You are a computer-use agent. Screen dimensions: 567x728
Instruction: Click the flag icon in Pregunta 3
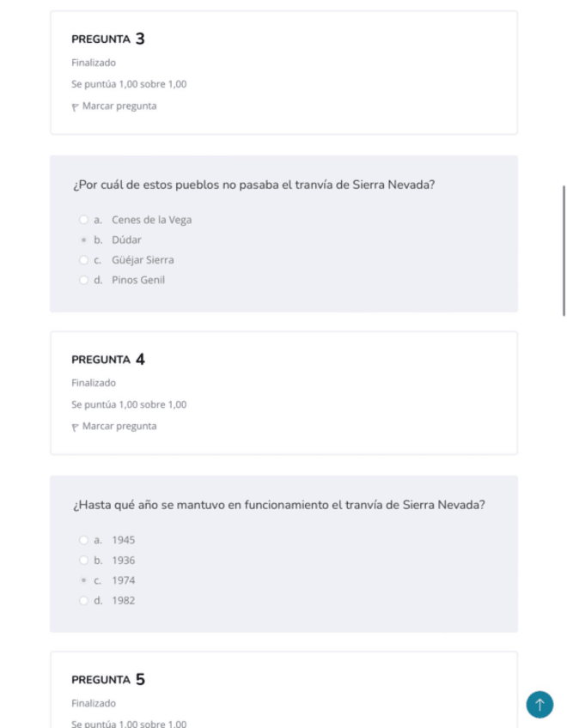pos(75,106)
